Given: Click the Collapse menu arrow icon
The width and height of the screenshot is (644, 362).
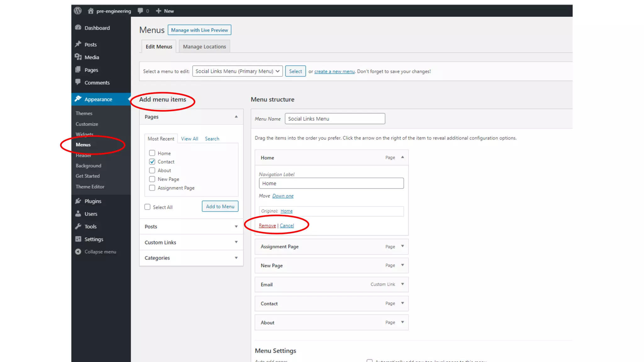Looking at the screenshot, I should (x=78, y=252).
